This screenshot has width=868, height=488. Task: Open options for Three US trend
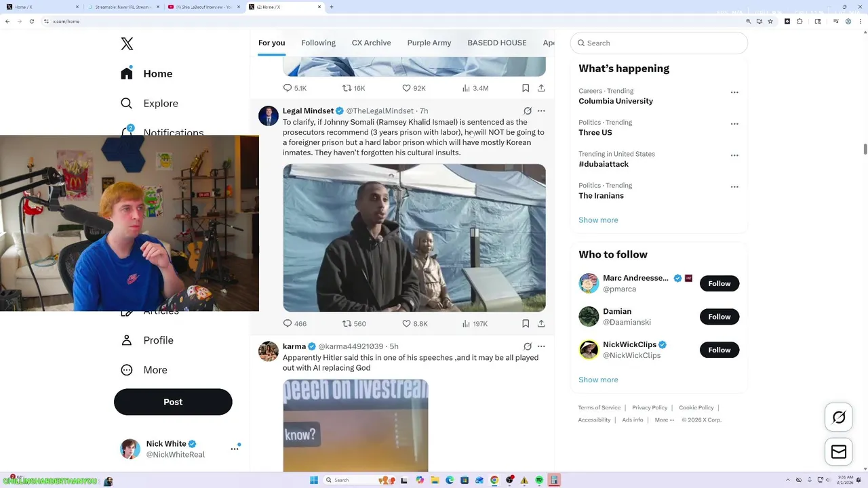tap(734, 124)
